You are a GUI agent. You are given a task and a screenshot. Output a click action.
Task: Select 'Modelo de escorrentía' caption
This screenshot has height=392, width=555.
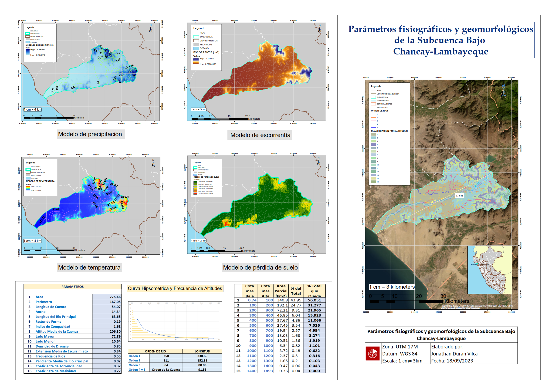[260, 135]
